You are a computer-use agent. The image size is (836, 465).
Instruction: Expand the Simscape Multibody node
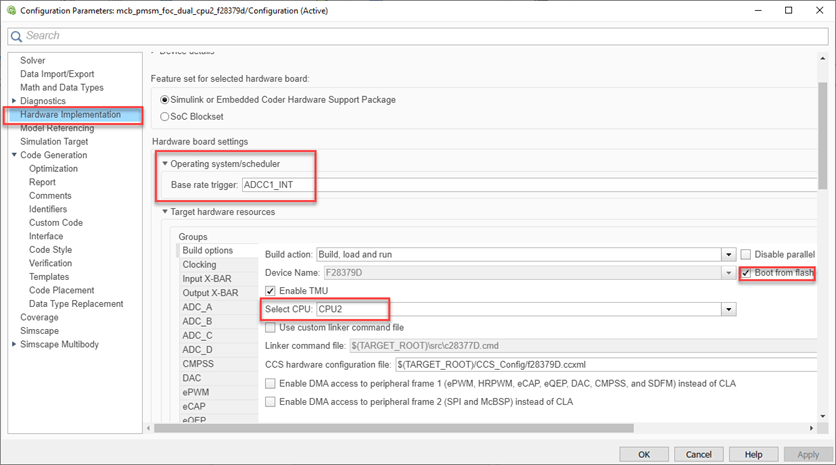14,344
